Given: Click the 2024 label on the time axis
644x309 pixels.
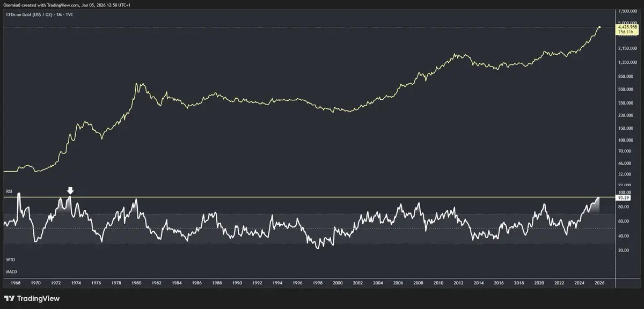Looking at the screenshot, I should coord(579,282).
